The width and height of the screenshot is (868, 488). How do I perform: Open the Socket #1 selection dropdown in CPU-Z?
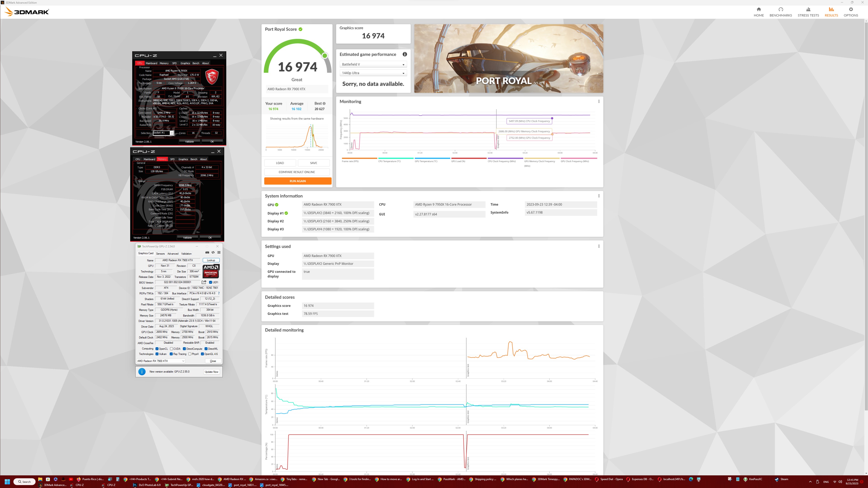pos(163,133)
